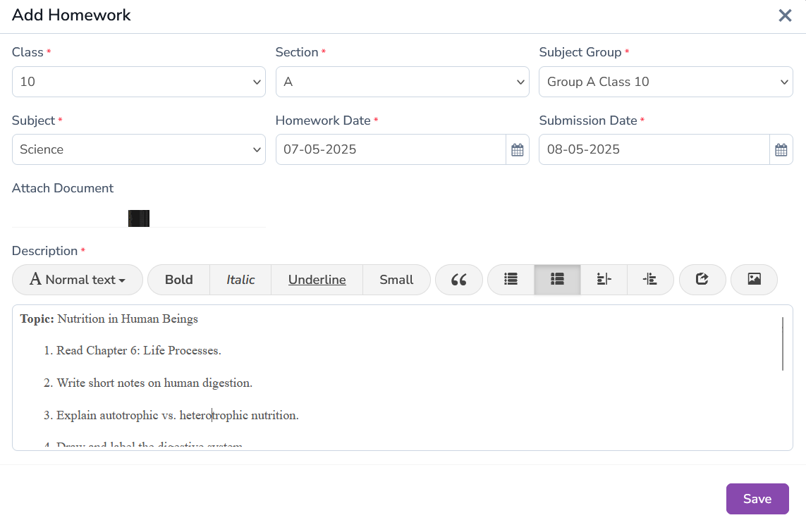
Task: Open the Homework Date calendar picker icon
Action: coord(518,150)
